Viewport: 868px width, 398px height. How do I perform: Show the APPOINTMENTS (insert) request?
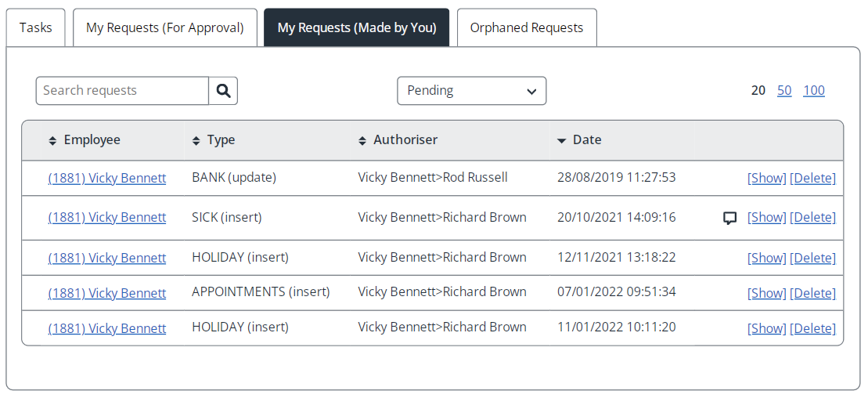click(x=766, y=293)
